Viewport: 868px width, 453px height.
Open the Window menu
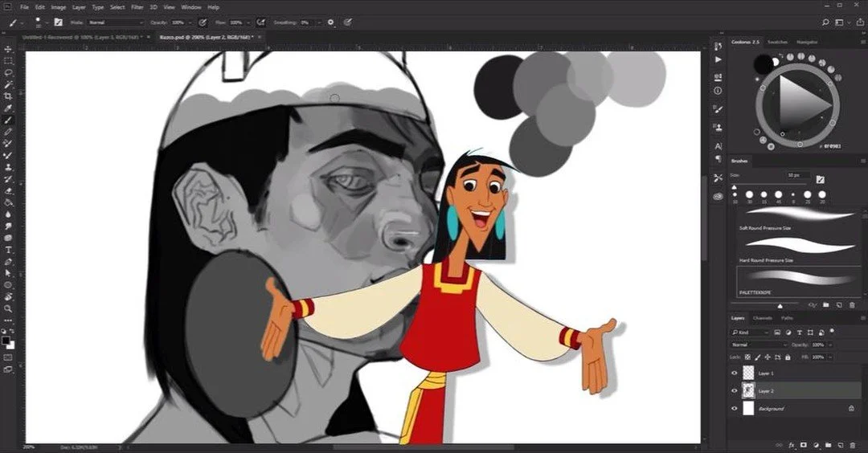pos(191,7)
